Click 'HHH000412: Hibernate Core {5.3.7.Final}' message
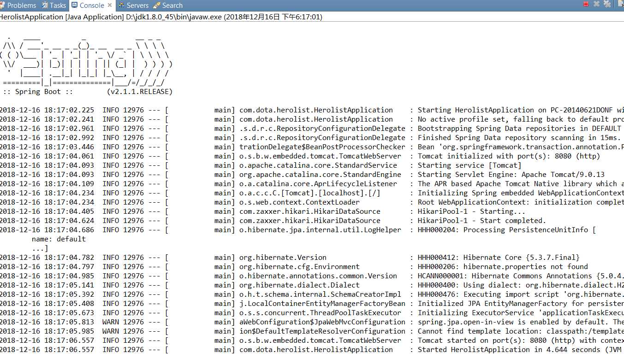The image size is (624, 364). click(499, 258)
